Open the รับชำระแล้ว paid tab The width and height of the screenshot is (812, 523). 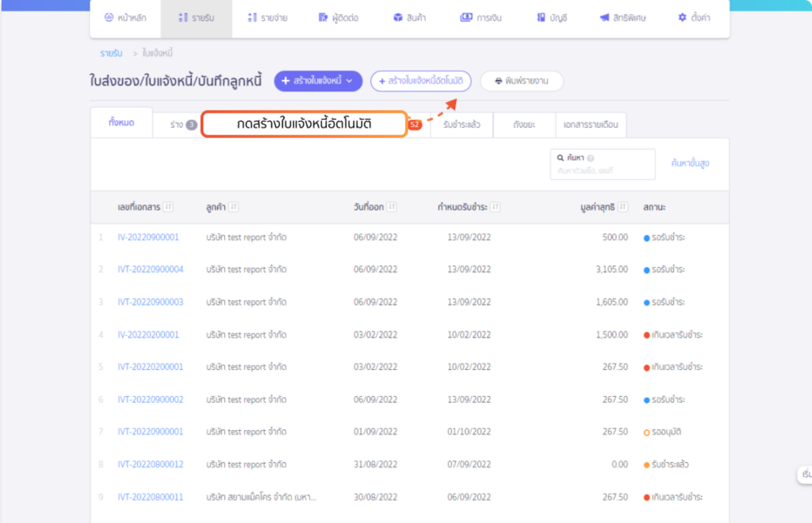coord(462,124)
